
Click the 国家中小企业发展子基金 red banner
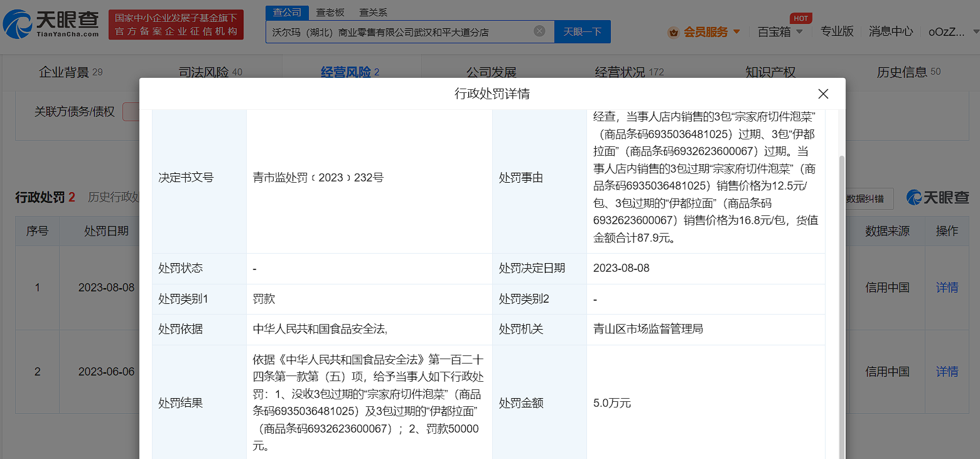click(176, 25)
